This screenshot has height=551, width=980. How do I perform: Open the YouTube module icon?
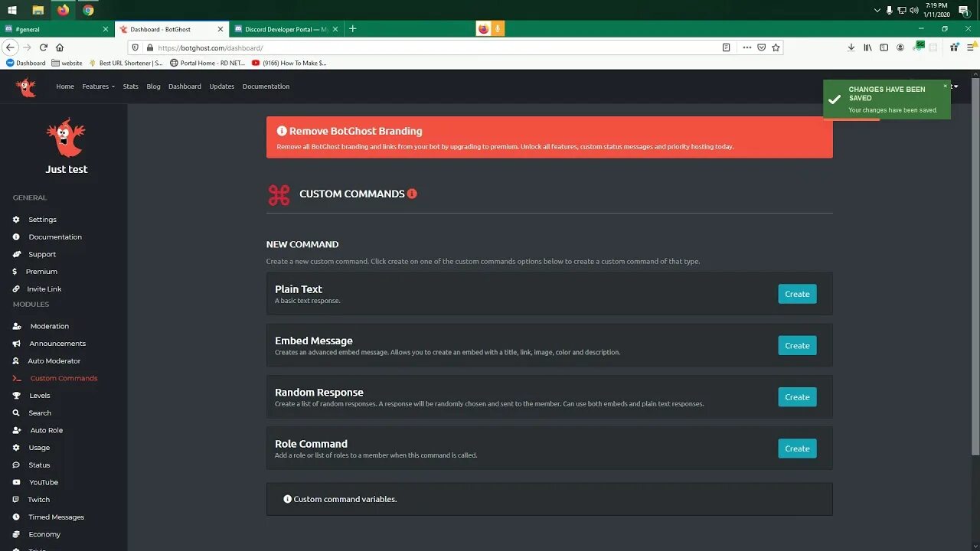point(16,482)
